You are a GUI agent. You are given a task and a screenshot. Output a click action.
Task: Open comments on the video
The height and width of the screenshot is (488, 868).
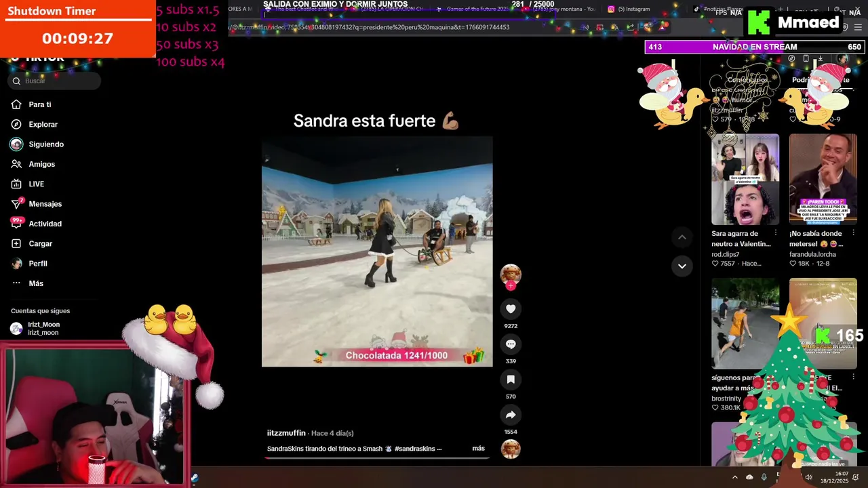pos(511,344)
